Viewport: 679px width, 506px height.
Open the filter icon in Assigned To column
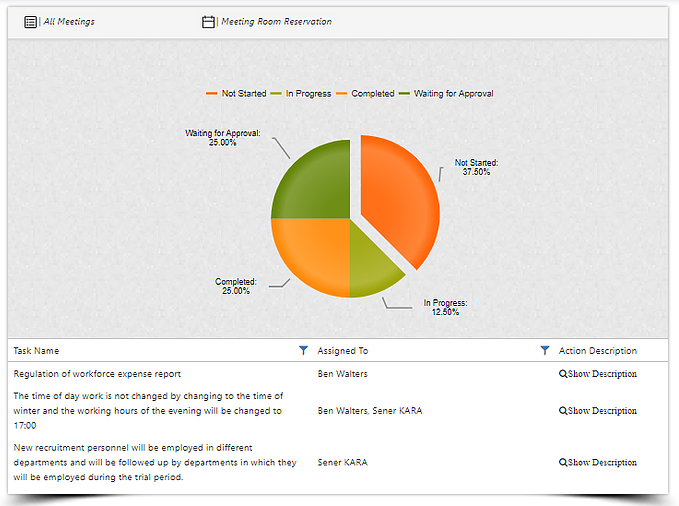coord(545,351)
